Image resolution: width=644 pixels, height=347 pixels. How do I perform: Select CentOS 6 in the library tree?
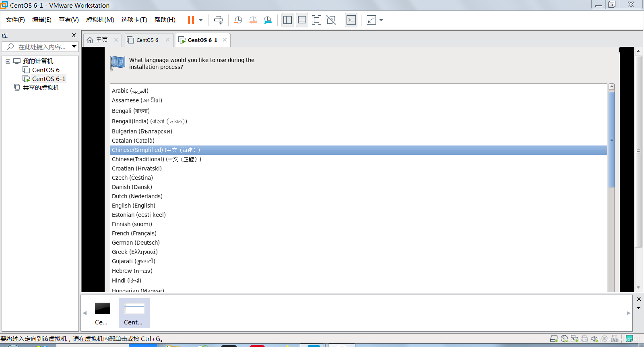(x=45, y=70)
